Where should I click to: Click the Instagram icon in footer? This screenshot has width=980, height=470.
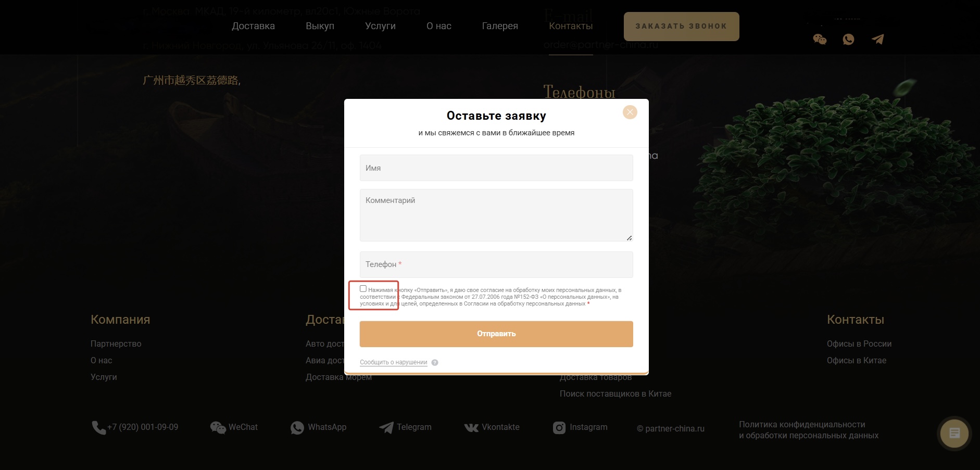[x=559, y=427]
